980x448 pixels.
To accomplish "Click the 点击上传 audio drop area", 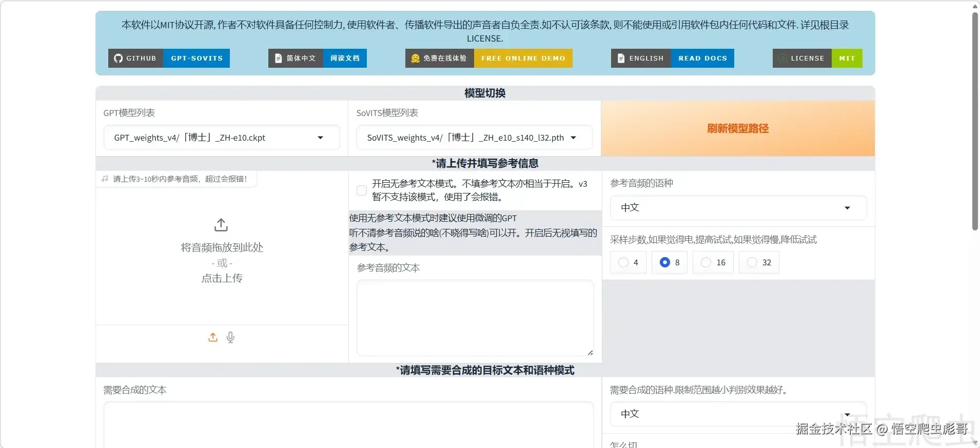I will point(222,251).
